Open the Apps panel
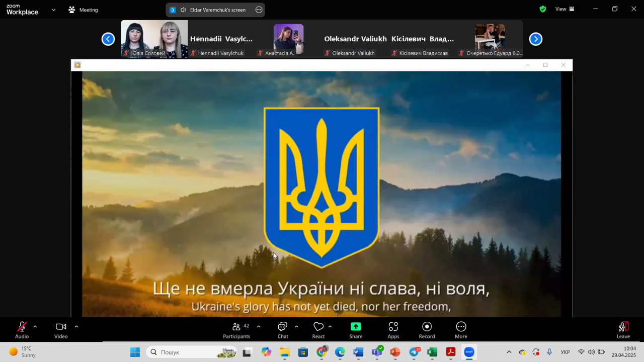644x362 pixels. coord(393,330)
